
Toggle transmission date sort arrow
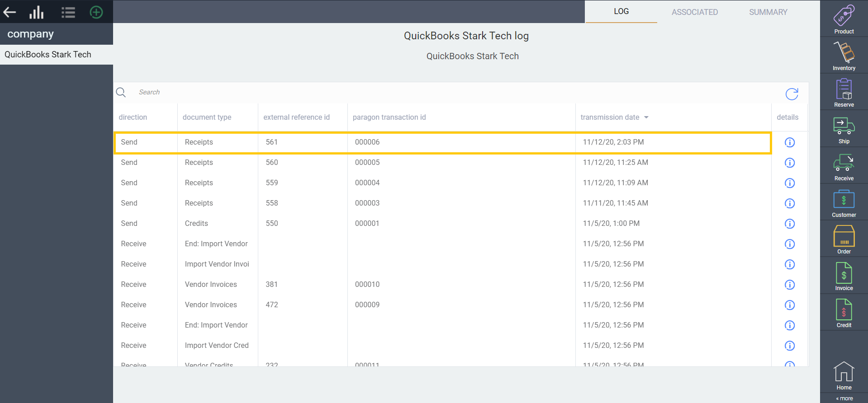click(x=646, y=117)
